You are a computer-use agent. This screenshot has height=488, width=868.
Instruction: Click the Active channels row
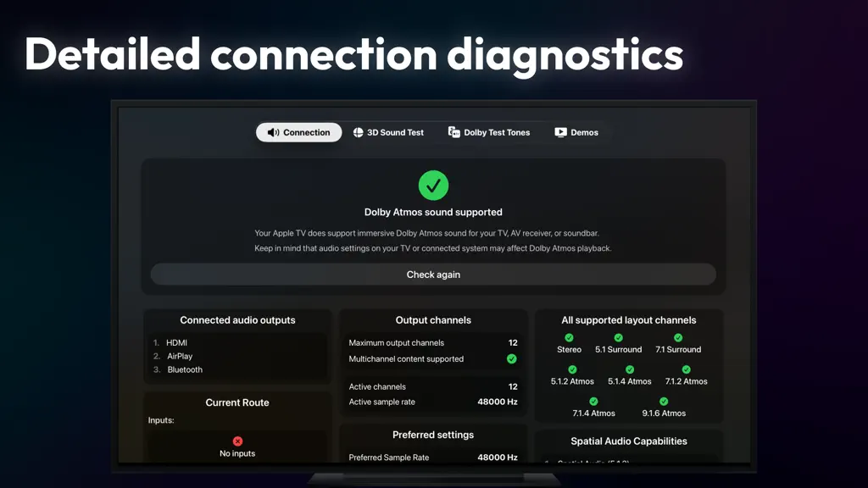(x=433, y=386)
